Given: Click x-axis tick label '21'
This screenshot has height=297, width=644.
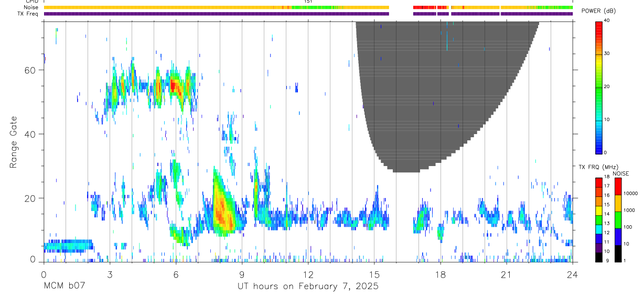Looking at the screenshot, I should [x=507, y=274].
